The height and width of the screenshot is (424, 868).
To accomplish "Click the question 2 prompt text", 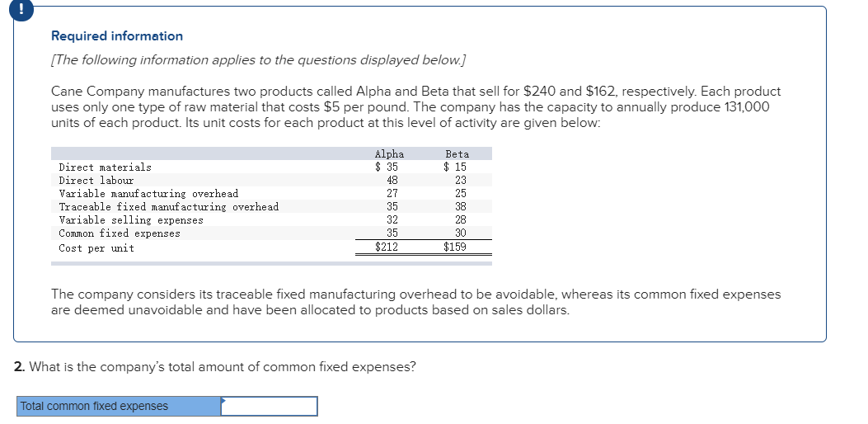I will [x=216, y=367].
